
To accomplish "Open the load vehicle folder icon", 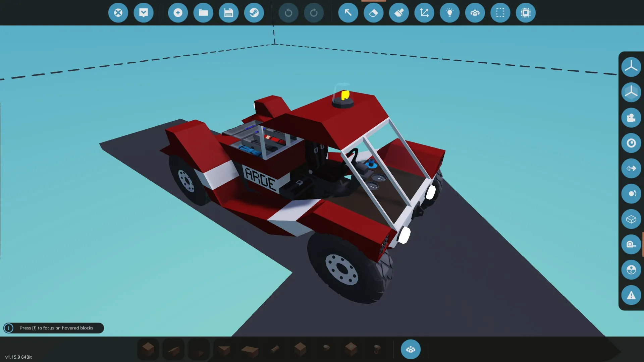I will click(203, 13).
